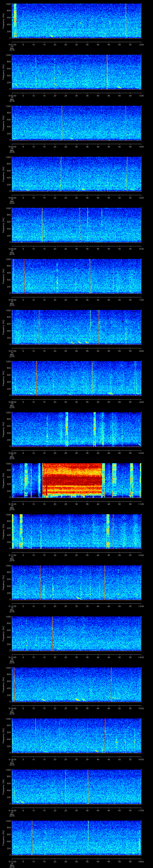This screenshot has height=868, width=153.
Task: Select the '6:00' end-of-axis label
Action: pyautogui.click(x=141, y=249)
